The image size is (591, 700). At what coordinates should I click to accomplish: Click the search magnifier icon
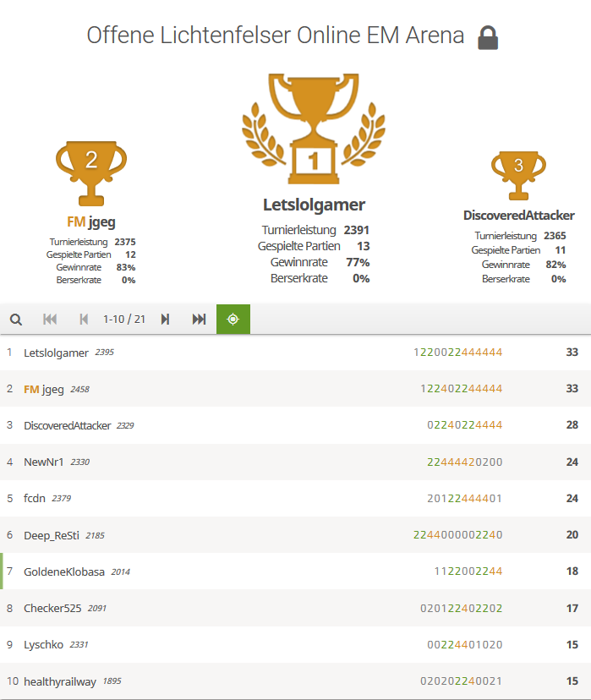(x=16, y=319)
